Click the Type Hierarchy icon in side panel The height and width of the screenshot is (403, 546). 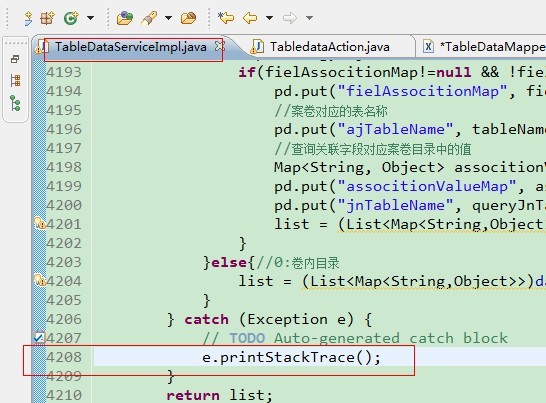click(15, 80)
